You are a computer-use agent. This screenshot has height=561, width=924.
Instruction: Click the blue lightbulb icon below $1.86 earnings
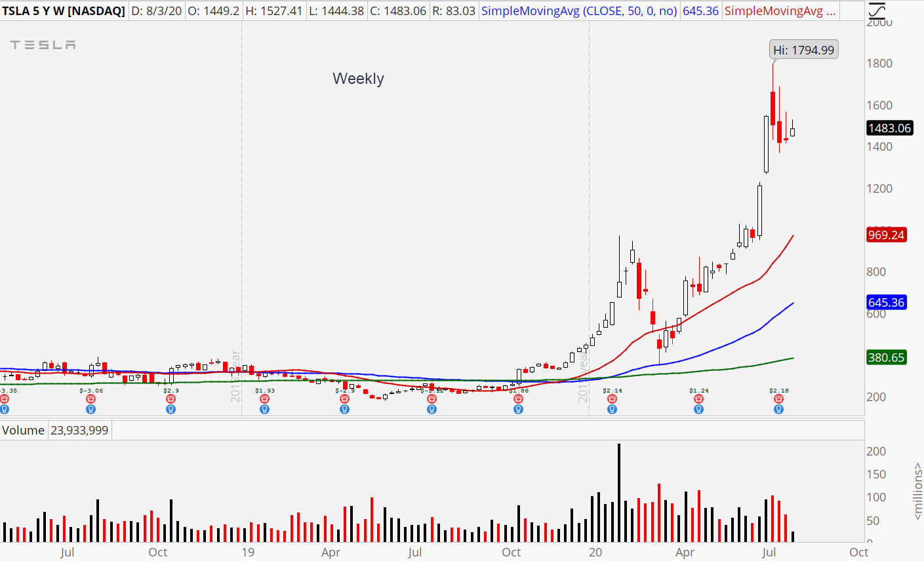(x=519, y=410)
